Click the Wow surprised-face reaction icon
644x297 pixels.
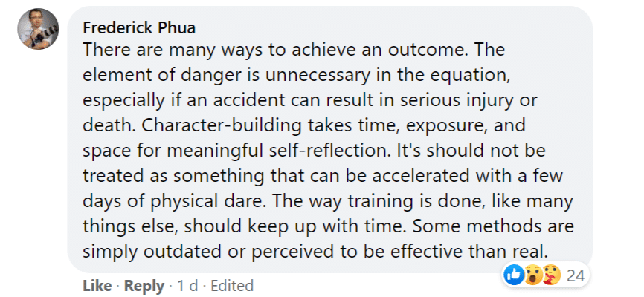(532, 275)
